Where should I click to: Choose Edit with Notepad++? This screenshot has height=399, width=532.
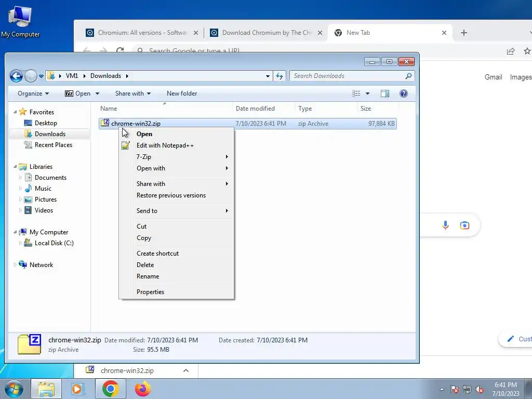point(177,145)
